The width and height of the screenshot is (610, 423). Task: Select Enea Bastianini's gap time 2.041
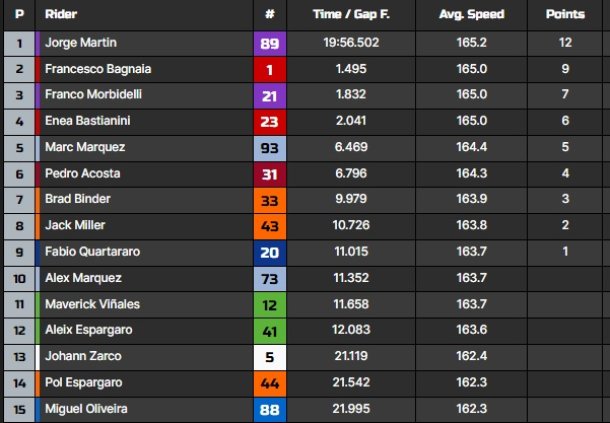tap(351, 121)
